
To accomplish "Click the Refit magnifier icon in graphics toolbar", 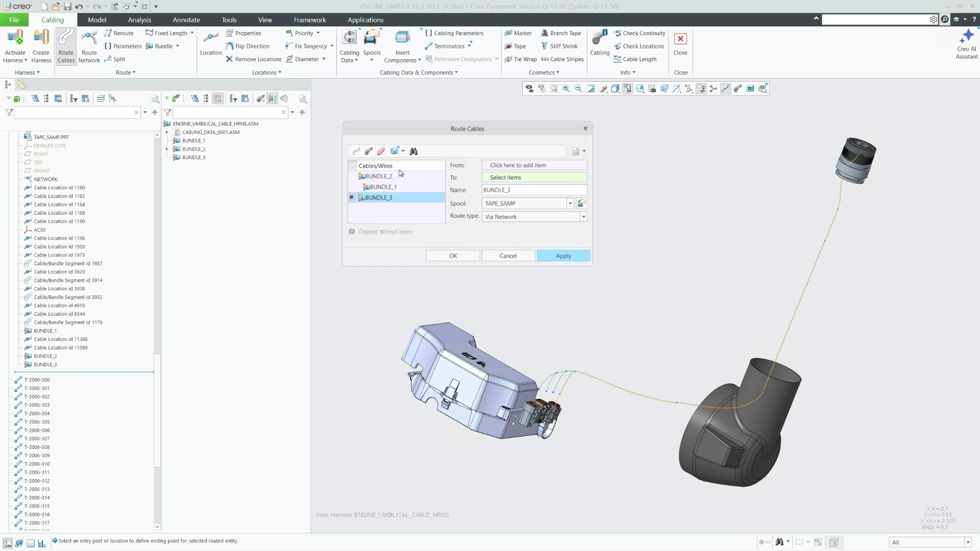I will coord(554,89).
